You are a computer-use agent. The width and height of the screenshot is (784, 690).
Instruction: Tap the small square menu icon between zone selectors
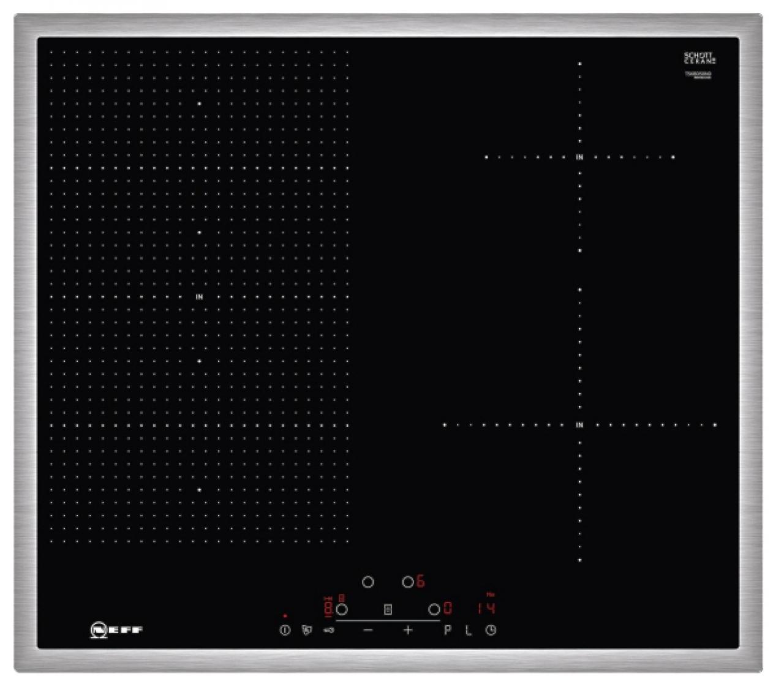pyautogui.click(x=388, y=608)
